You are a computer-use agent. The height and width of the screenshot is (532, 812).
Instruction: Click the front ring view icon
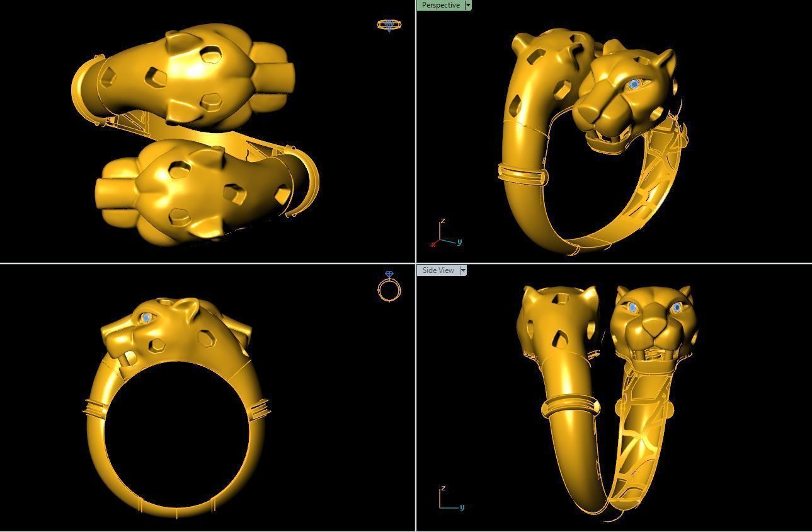389,287
